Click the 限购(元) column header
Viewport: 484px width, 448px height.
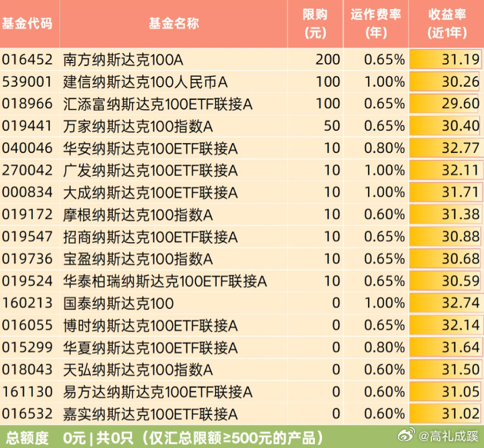pos(315,24)
